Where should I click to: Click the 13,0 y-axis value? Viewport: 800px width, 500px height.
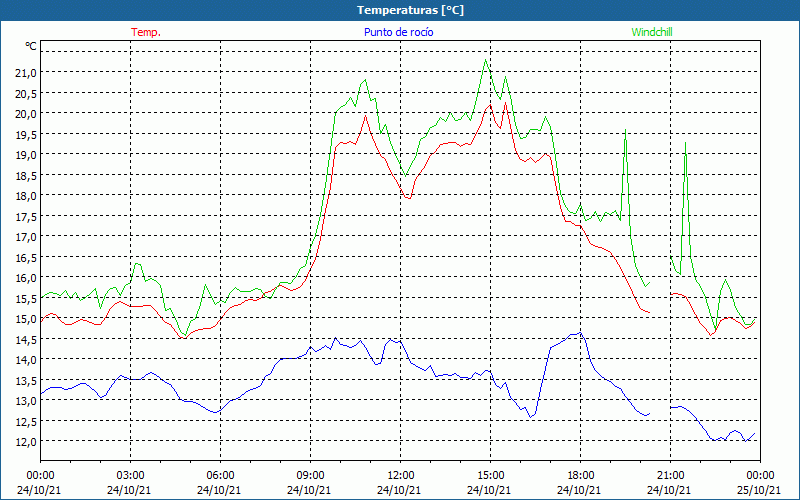(x=26, y=401)
